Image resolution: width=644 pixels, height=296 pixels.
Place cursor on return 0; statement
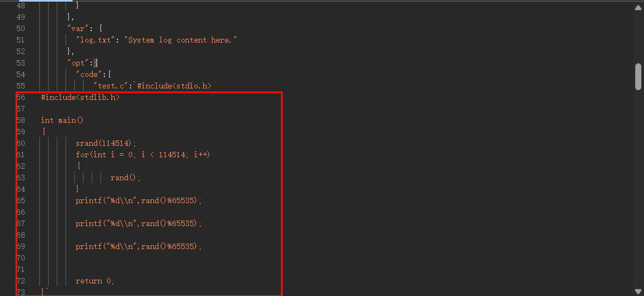pyautogui.click(x=95, y=281)
